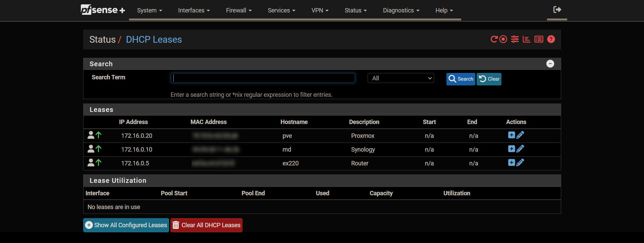Stop the DHCP service with the stop icon

503,39
